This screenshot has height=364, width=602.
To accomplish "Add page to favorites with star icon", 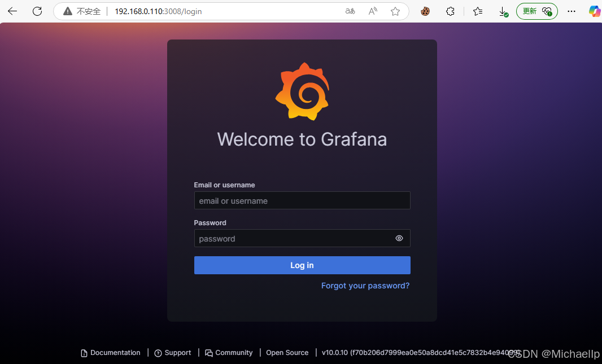I will click(395, 11).
